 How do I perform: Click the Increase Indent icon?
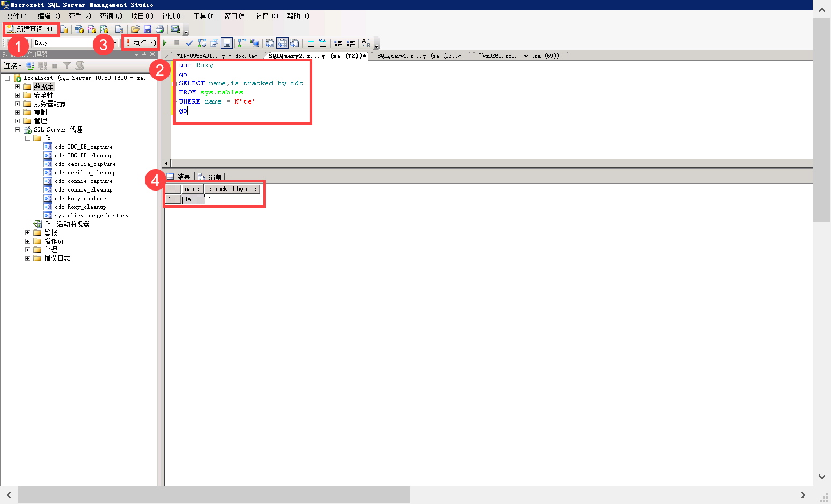click(351, 43)
